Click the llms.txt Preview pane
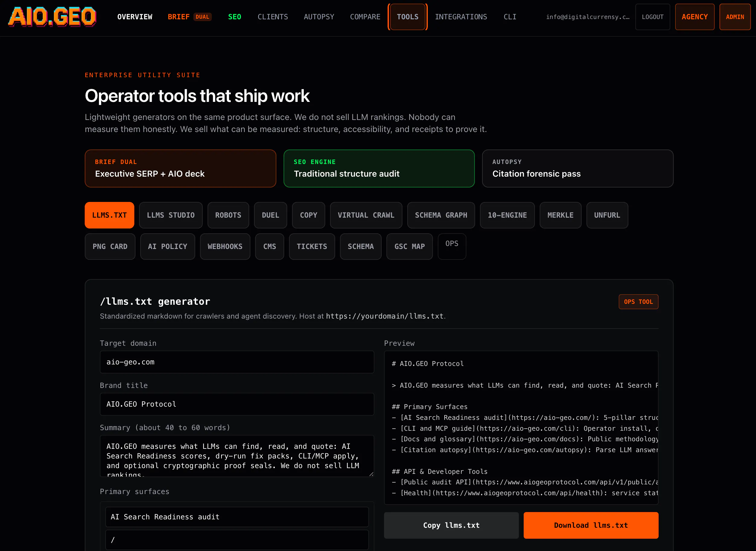This screenshot has width=756, height=551. click(x=521, y=428)
